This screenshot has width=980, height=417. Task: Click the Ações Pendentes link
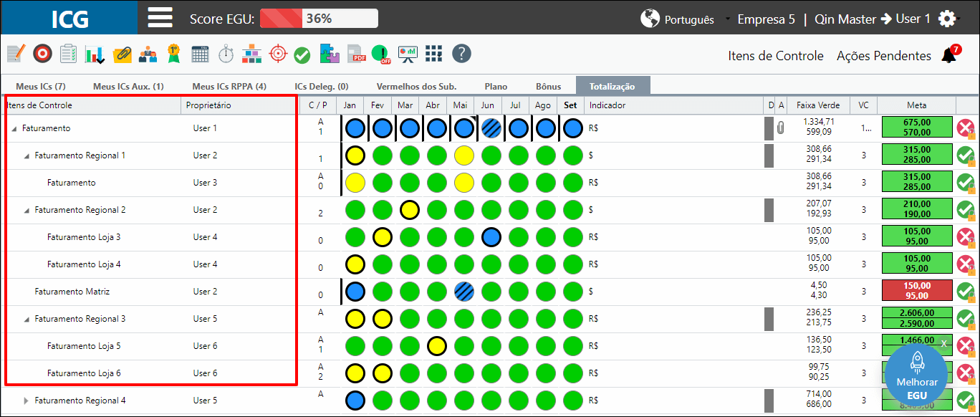[x=884, y=55]
